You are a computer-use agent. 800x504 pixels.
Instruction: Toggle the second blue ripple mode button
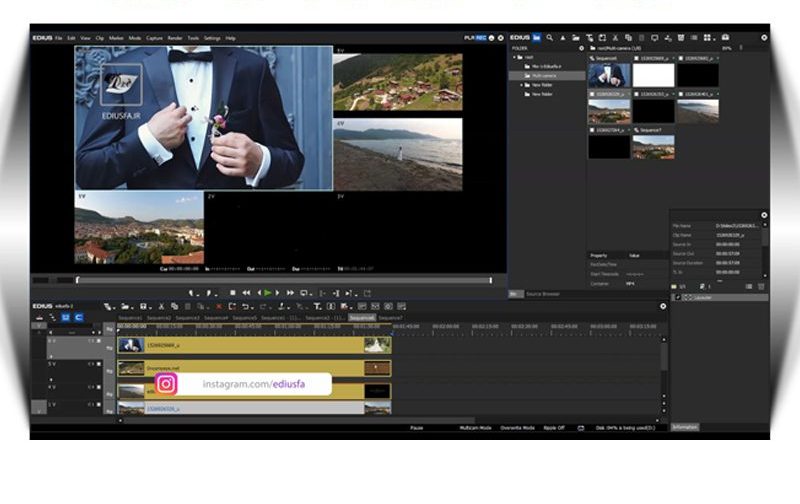coord(79,317)
